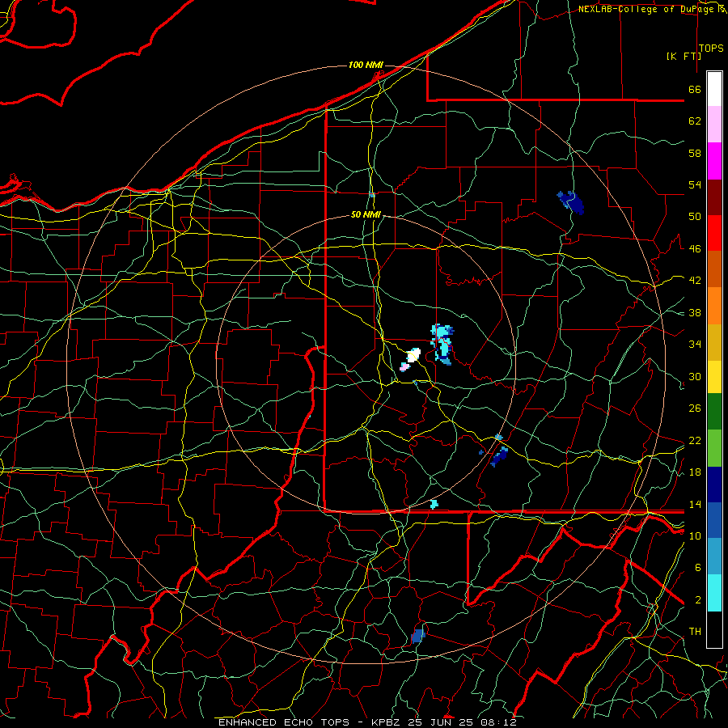Viewport: 728px width, 728px height.
Task: Click the legend value '42'
Action: coord(695,281)
